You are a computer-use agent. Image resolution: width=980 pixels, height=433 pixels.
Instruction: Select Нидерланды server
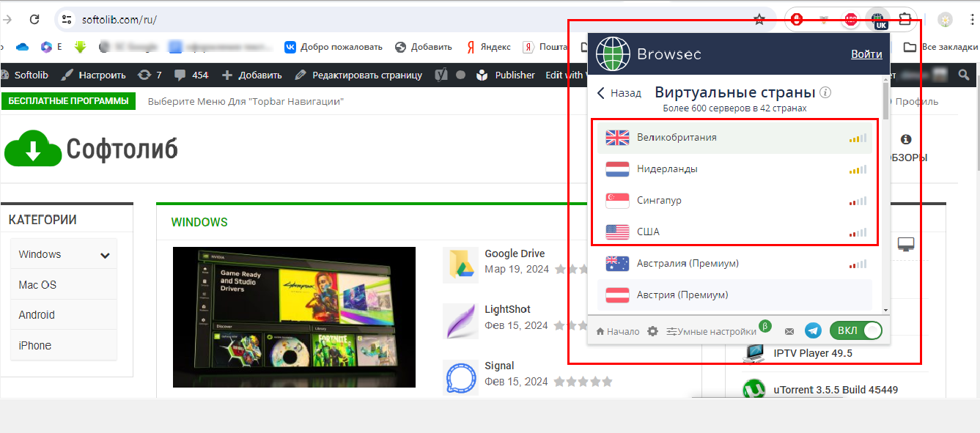point(734,169)
